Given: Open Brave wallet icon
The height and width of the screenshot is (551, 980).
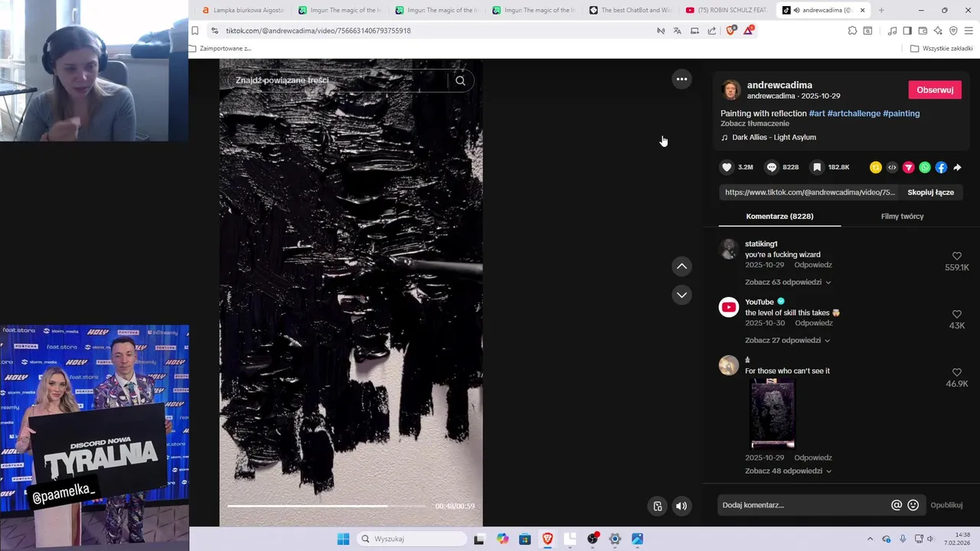Looking at the screenshot, I should click(x=923, y=31).
